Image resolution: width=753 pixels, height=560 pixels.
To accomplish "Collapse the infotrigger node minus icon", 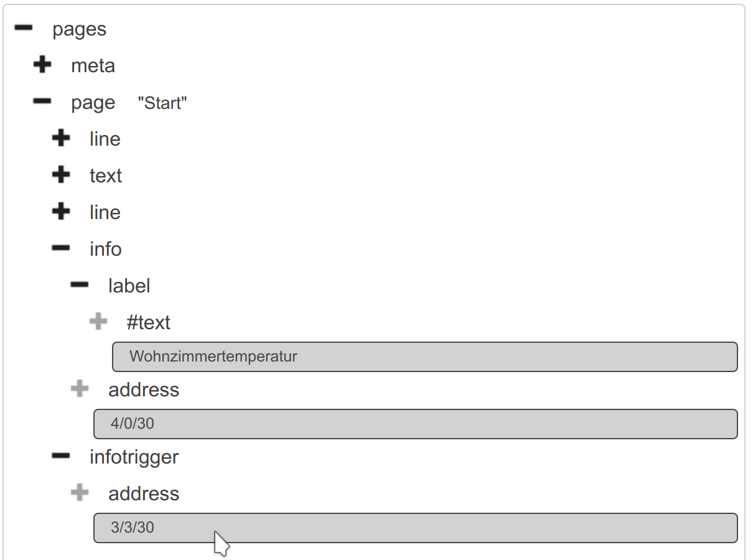I will click(x=61, y=456).
